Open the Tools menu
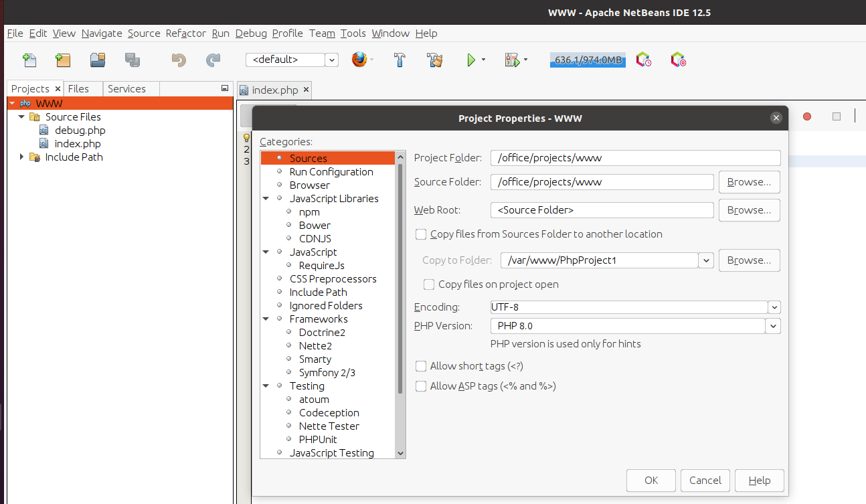The height and width of the screenshot is (504, 866). tap(353, 33)
